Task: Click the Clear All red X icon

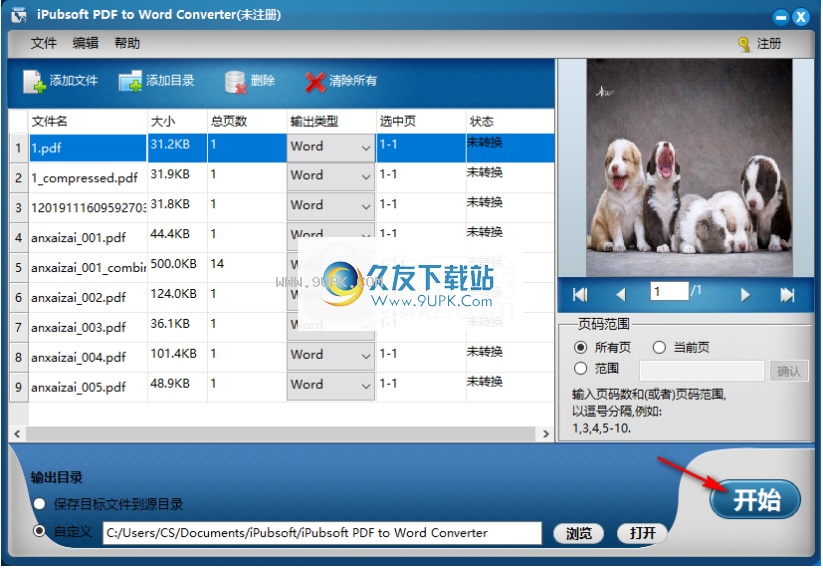Action: 315,82
